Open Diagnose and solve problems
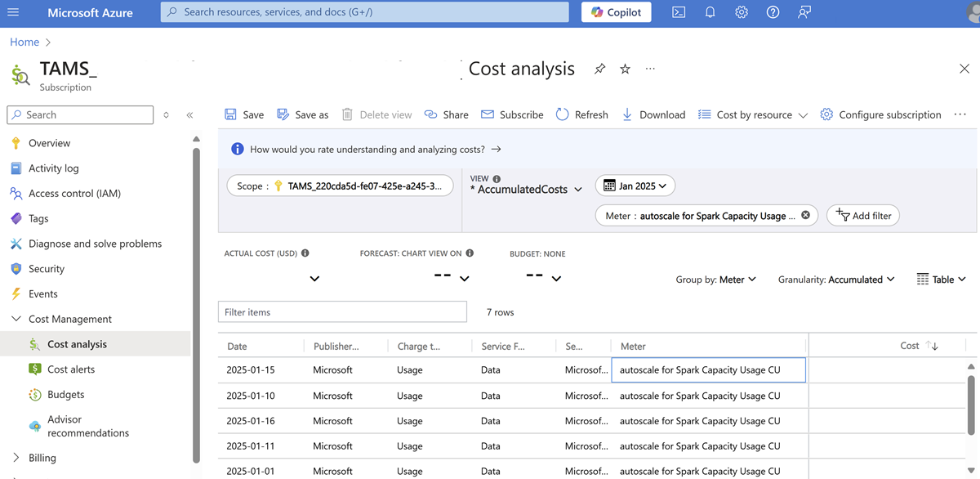 (x=96, y=244)
